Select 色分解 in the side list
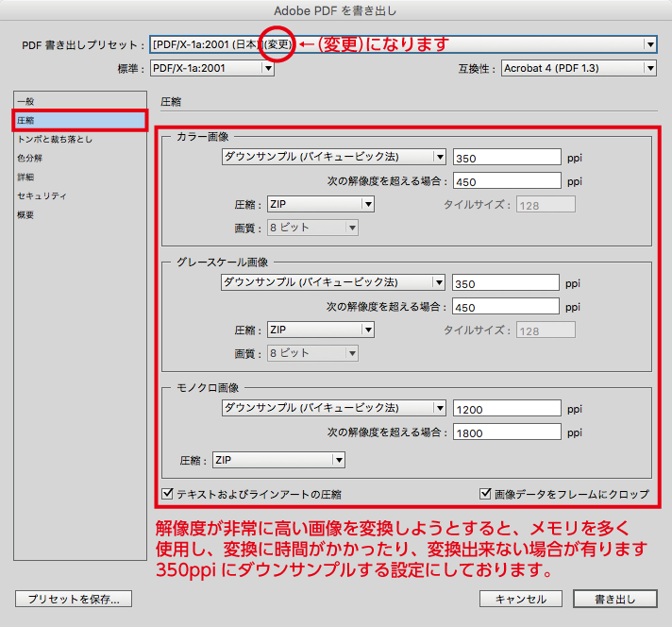This screenshot has height=627, width=672. [x=80, y=158]
